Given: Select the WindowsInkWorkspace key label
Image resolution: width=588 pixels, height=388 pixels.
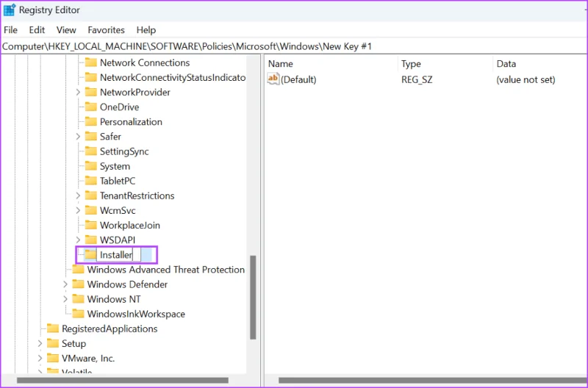Looking at the screenshot, I should coord(136,314).
